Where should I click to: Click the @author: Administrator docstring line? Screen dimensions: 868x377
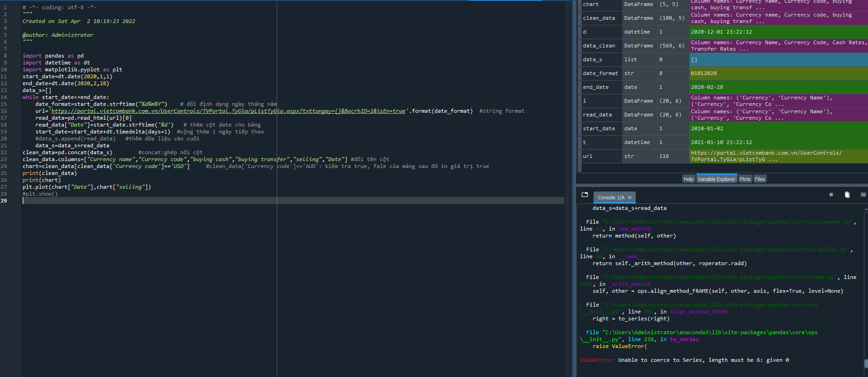(x=57, y=35)
